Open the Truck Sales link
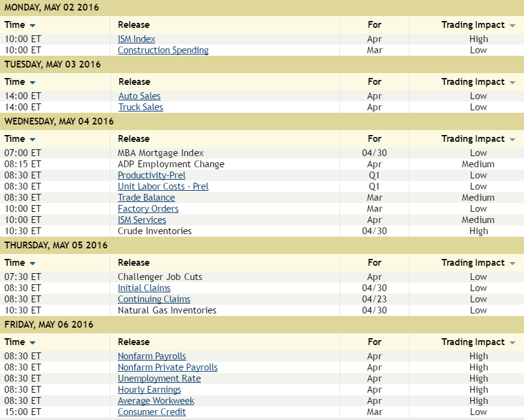This screenshot has height=420, width=524. pos(141,107)
